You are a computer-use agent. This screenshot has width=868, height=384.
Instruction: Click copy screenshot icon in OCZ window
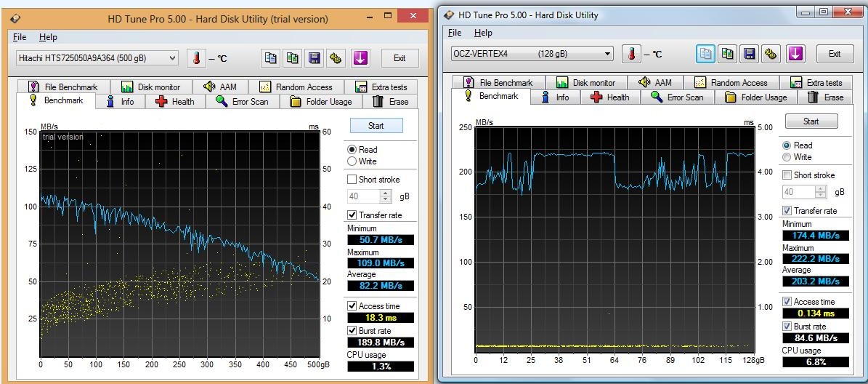point(727,54)
